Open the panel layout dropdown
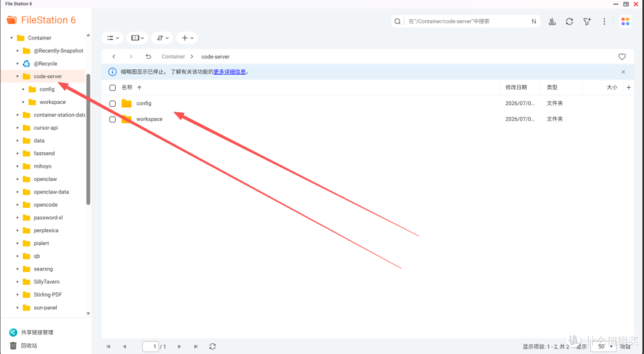The image size is (644, 354). point(137,38)
